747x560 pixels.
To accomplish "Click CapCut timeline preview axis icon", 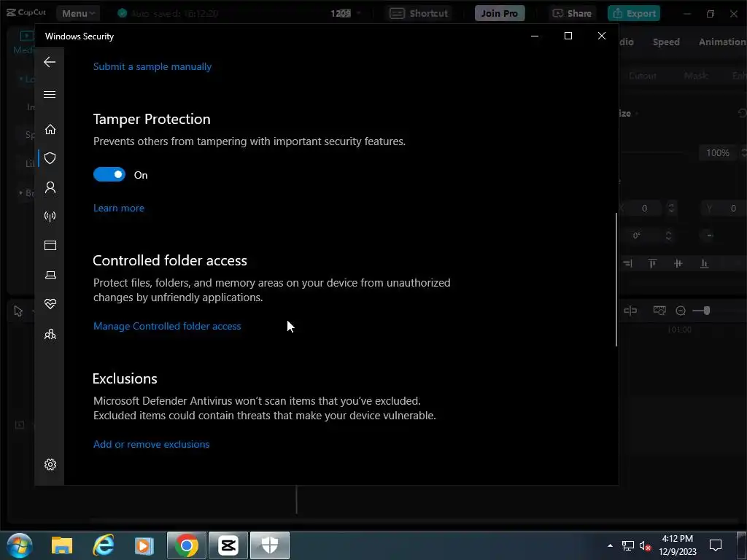I will 659,311.
